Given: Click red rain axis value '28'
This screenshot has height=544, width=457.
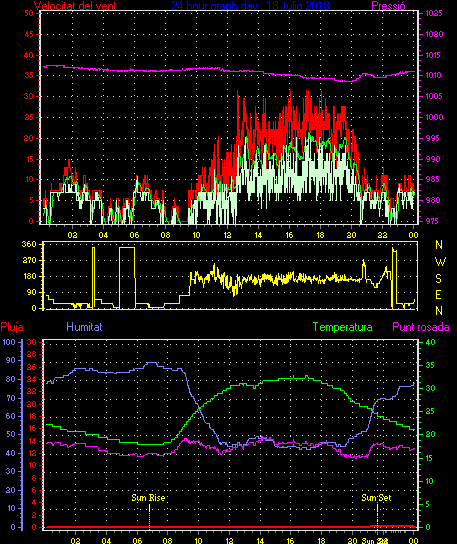Looking at the screenshot, I should click(x=32, y=354).
